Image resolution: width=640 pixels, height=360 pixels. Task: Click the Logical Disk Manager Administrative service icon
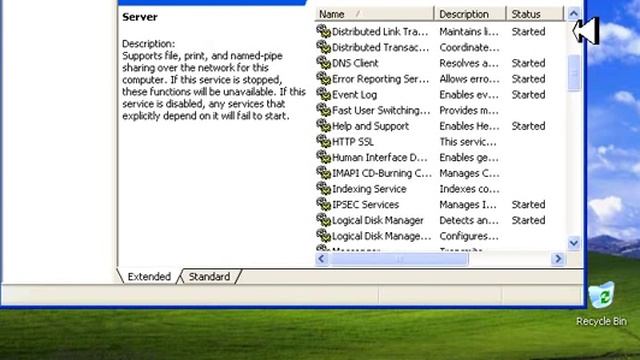point(323,236)
